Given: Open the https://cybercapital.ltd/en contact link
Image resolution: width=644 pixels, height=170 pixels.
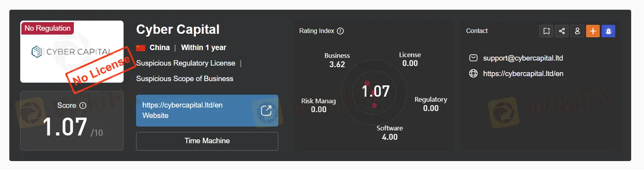Looking at the screenshot, I should pos(523,73).
